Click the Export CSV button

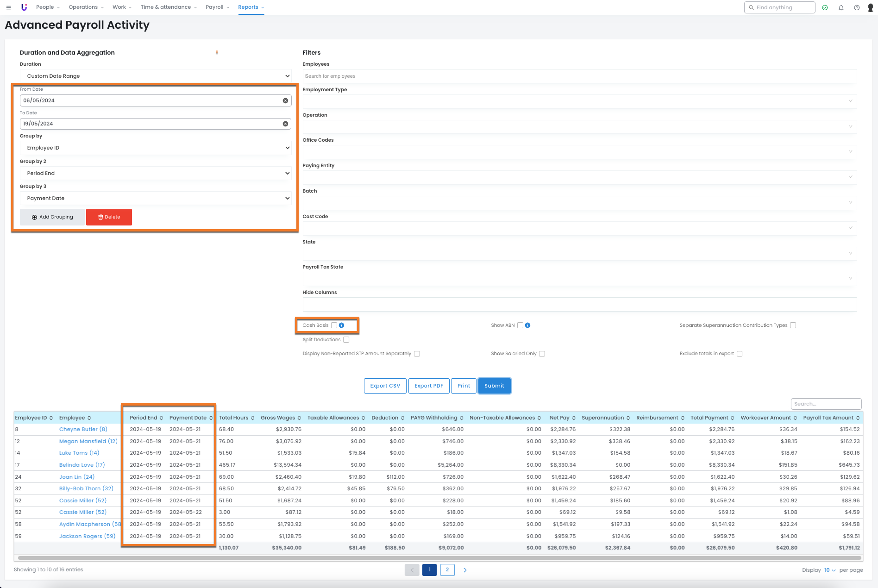pyautogui.click(x=385, y=386)
